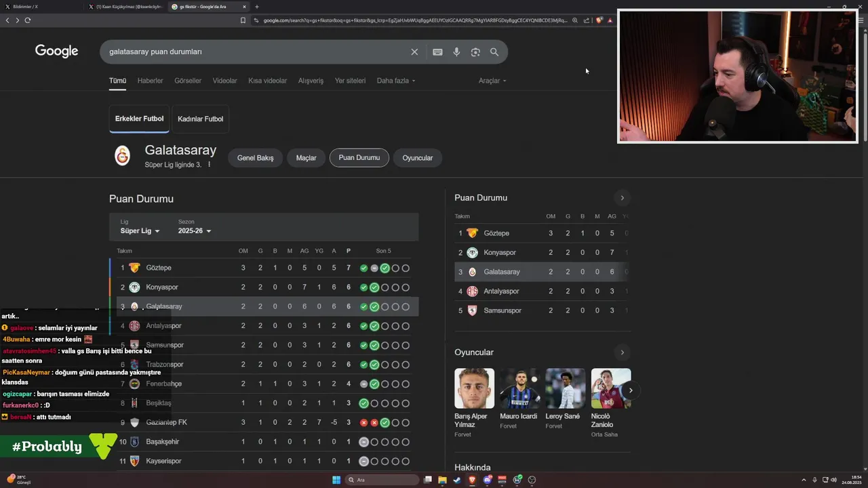Click the Galatasaray club crest in header
This screenshot has height=488, width=868.
click(x=122, y=156)
